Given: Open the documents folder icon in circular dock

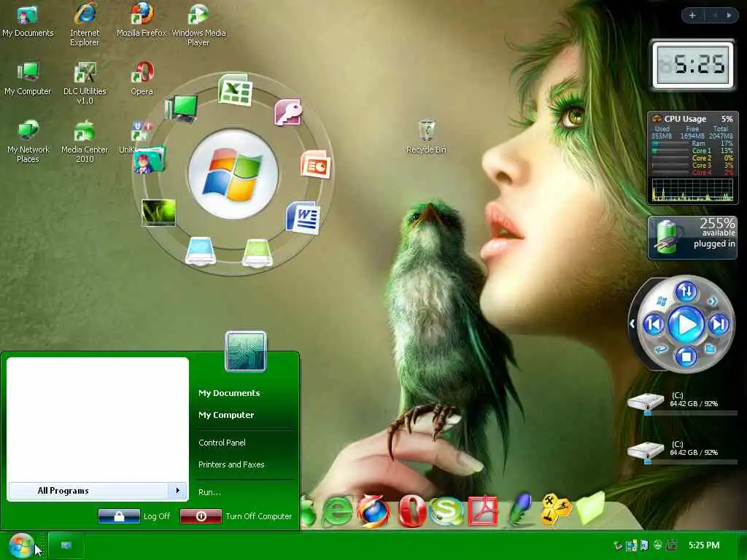Looking at the screenshot, I should click(x=150, y=160).
